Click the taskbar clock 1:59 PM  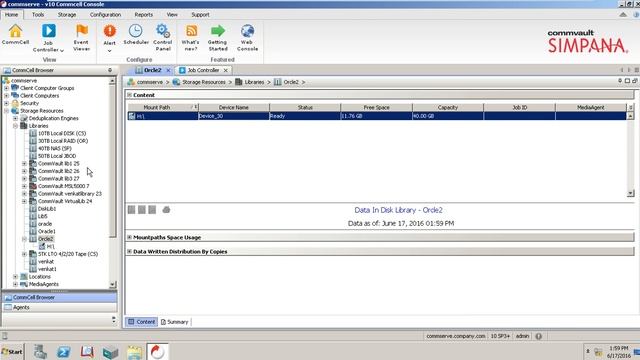coord(619,348)
